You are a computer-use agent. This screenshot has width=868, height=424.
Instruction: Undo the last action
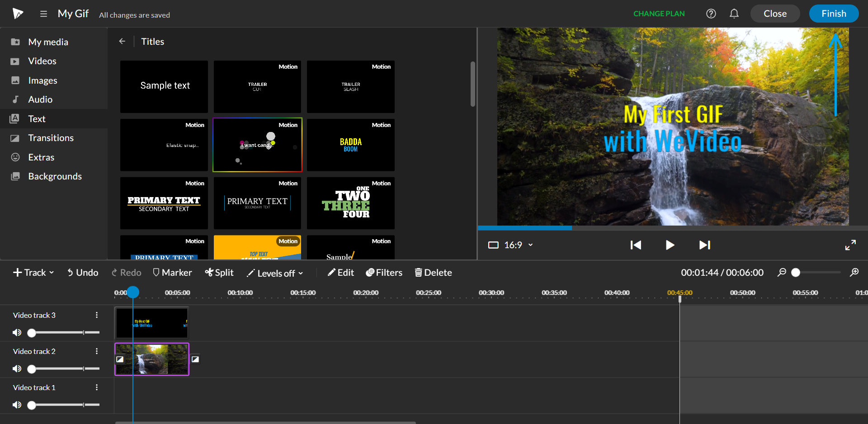point(83,273)
